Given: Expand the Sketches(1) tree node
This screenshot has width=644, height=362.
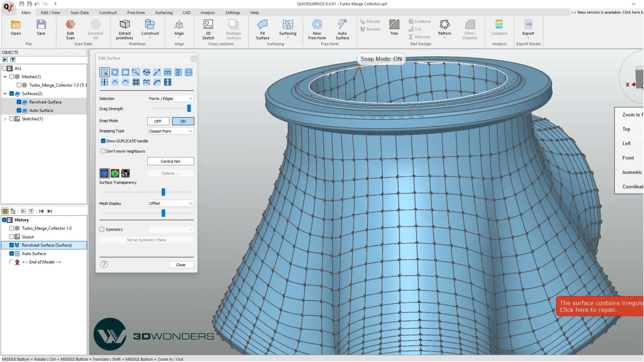Looking at the screenshot, I should pos(5,119).
